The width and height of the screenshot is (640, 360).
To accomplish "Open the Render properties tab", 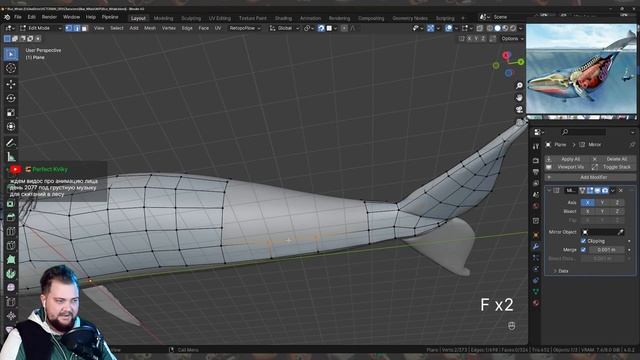I will [x=536, y=160].
